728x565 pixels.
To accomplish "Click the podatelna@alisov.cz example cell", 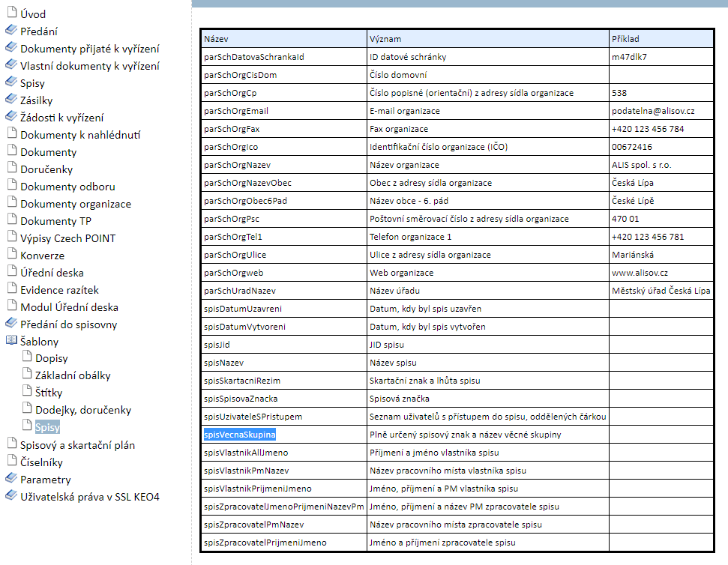I will tap(652, 111).
